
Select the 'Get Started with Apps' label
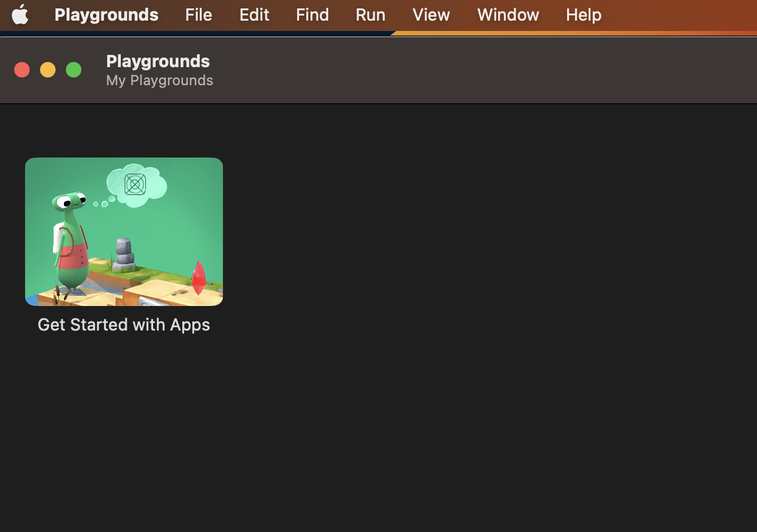[123, 325]
